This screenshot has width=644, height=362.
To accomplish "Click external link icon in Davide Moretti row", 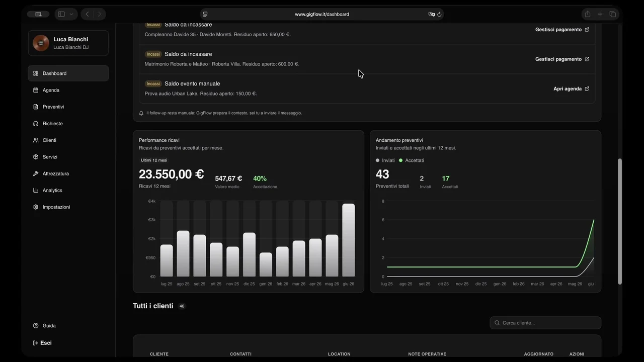I will point(587,29).
